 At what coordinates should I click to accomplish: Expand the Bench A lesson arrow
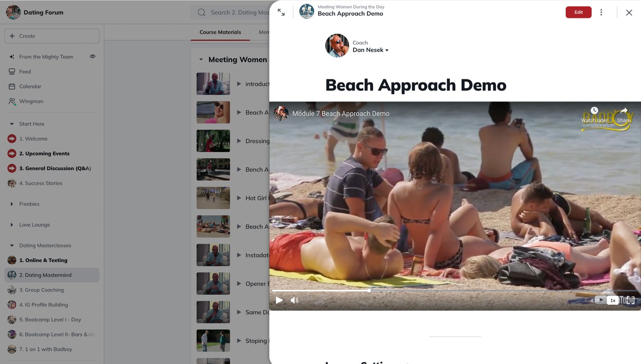click(239, 169)
